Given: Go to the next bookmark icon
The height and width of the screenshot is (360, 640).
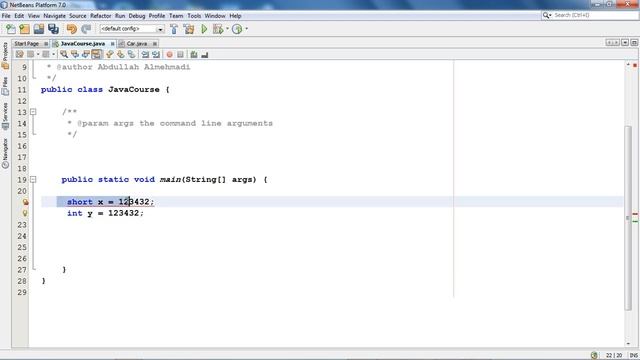Looking at the screenshot, I should point(120,54).
